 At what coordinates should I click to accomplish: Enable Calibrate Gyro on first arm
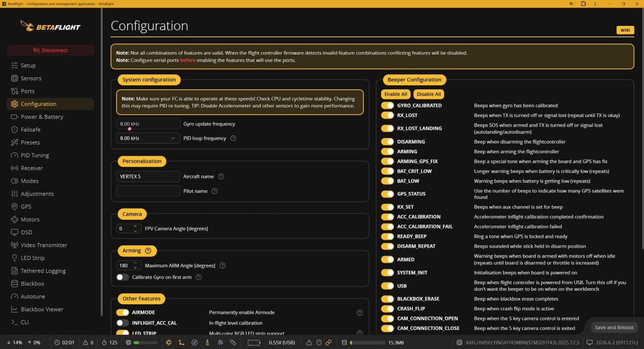point(122,277)
